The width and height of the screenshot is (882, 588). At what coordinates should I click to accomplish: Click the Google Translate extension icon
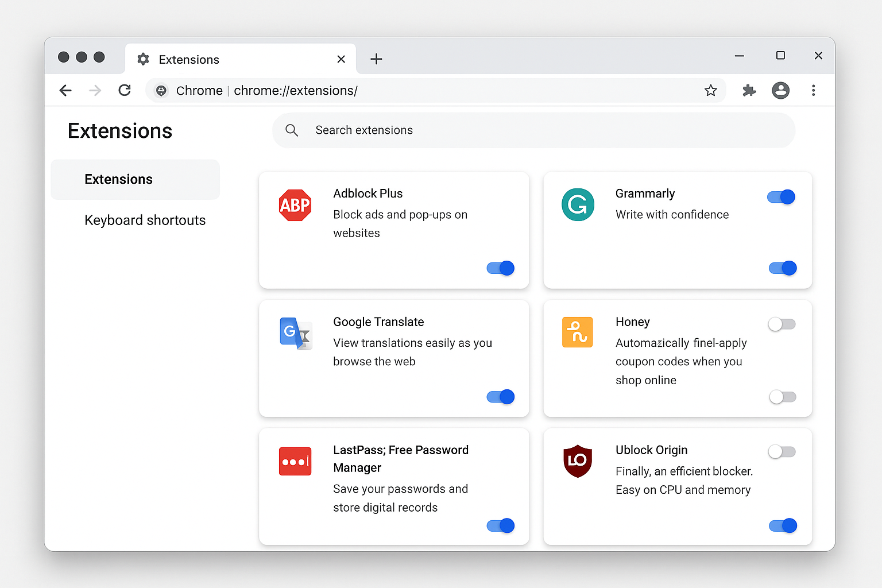pos(295,333)
